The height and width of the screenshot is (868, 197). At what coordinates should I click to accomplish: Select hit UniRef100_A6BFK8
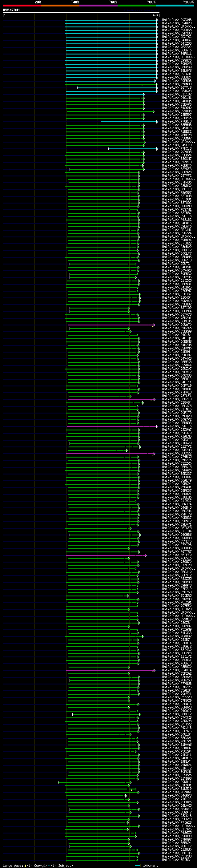[x=177, y=362]
